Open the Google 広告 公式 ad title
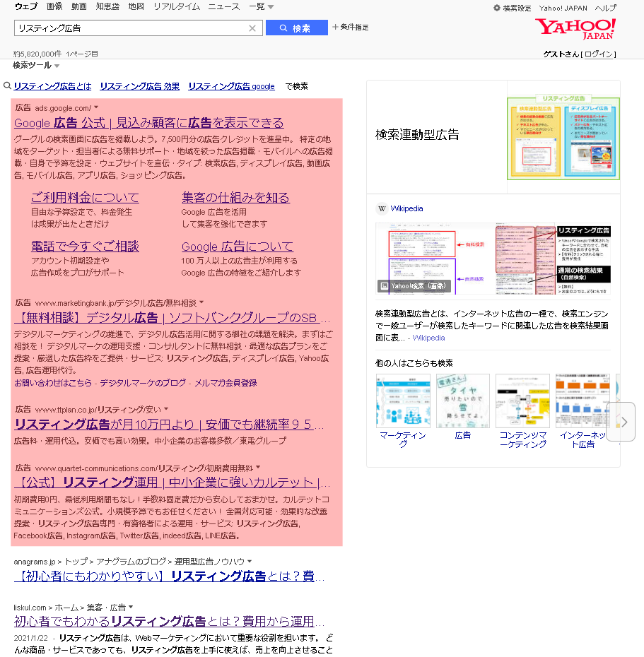644x657 pixels. tap(149, 123)
